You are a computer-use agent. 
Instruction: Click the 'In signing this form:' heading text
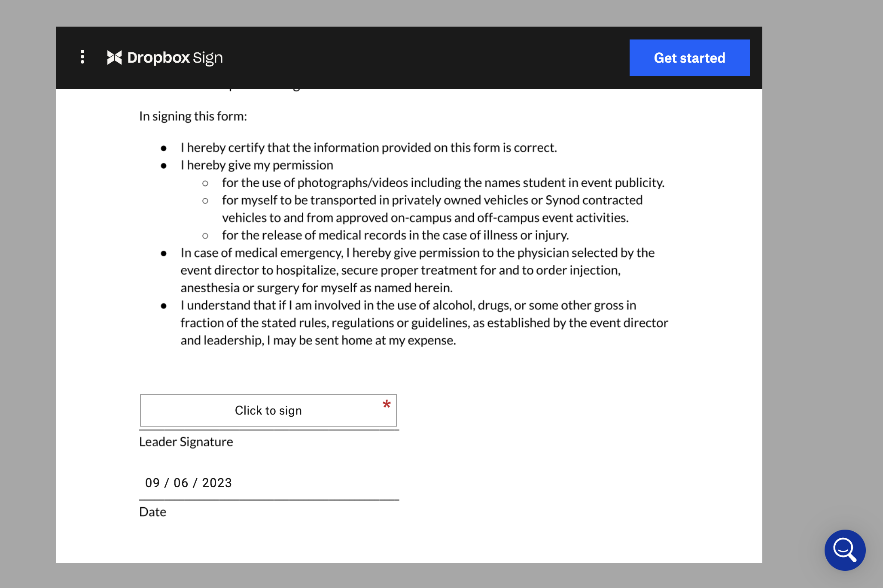[193, 116]
